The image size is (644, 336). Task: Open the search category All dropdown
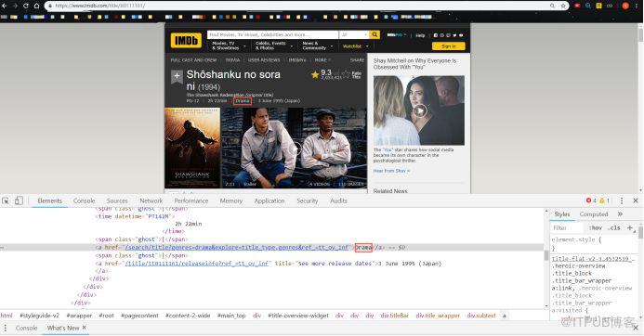click(354, 35)
